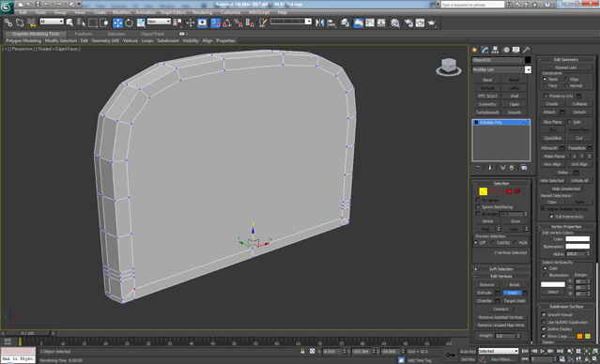Open the Edit menu
Screen dimensions: 600x364
pyautogui.click(x=23, y=12)
